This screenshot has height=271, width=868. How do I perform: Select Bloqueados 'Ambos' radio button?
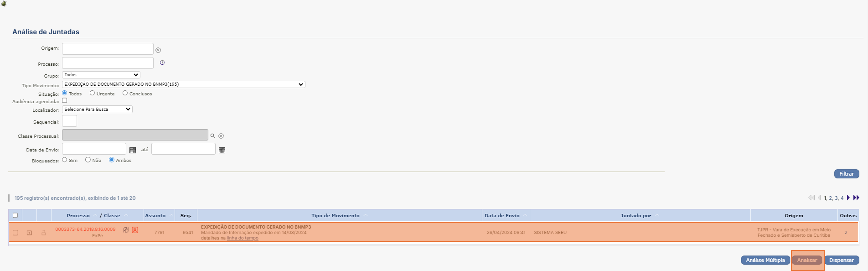pos(111,160)
